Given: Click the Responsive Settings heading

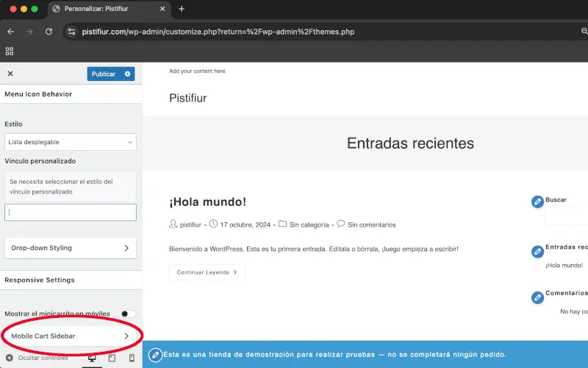Looking at the screenshot, I should pyautogui.click(x=40, y=280).
